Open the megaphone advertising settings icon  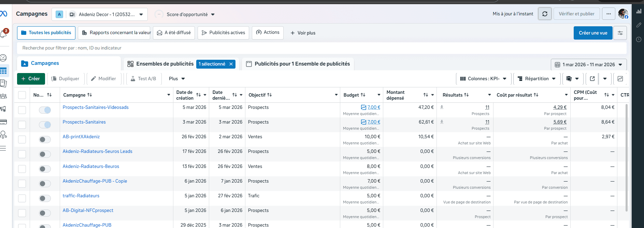pos(3,109)
